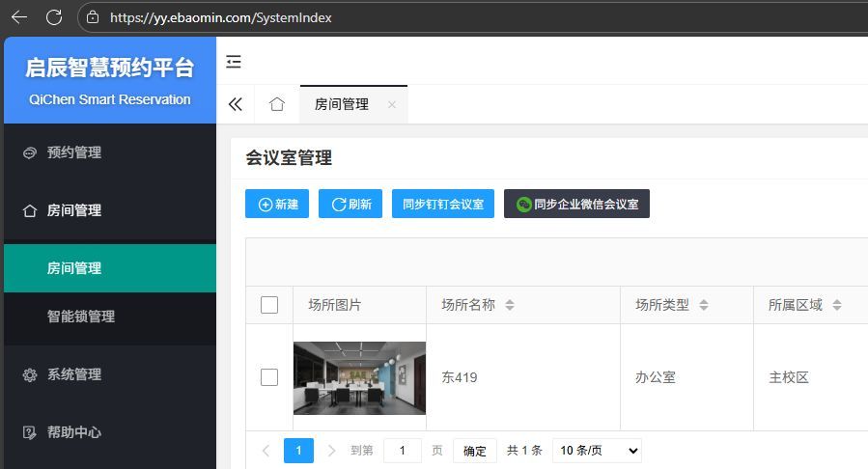Open 预约管理 in the sidebar
Image resolution: width=868 pixels, height=469 pixels.
tap(110, 152)
